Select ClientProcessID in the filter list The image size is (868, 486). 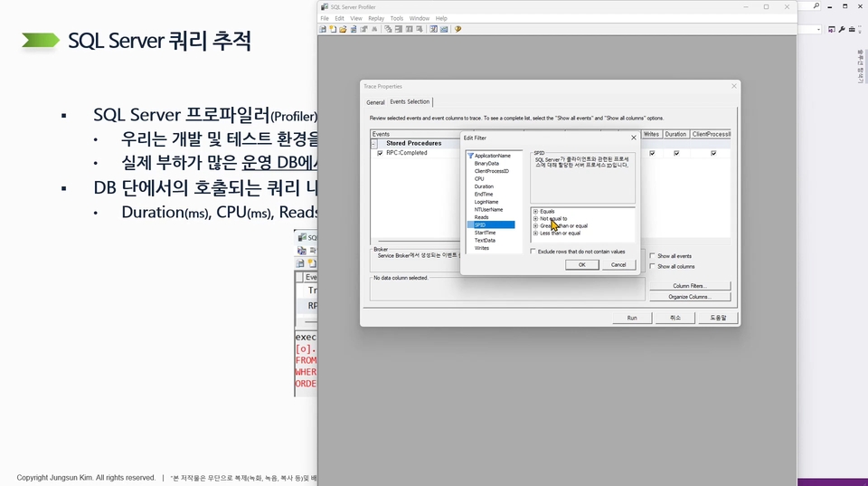click(492, 171)
